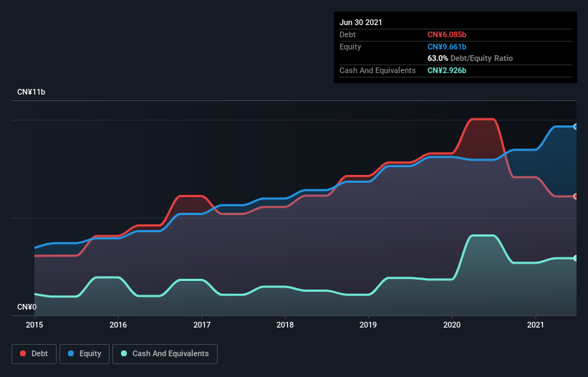Select the 2015 x-axis label
Image resolution: width=588 pixels, height=377 pixels.
[x=34, y=325]
